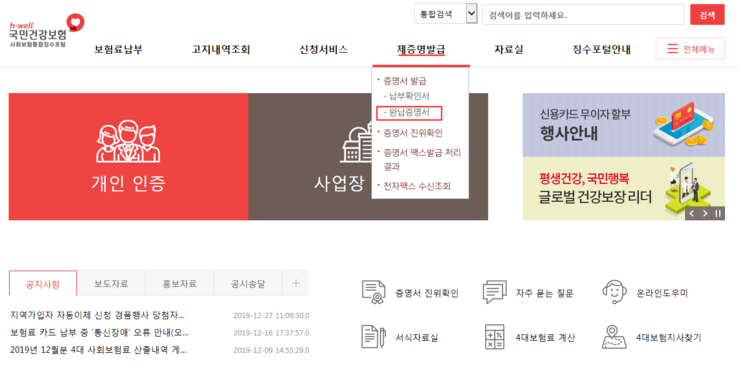740x373 pixels.
Task: Open notice 보험료 카드 납부 중 '통신장애' 오류 안내
Action: (99, 332)
